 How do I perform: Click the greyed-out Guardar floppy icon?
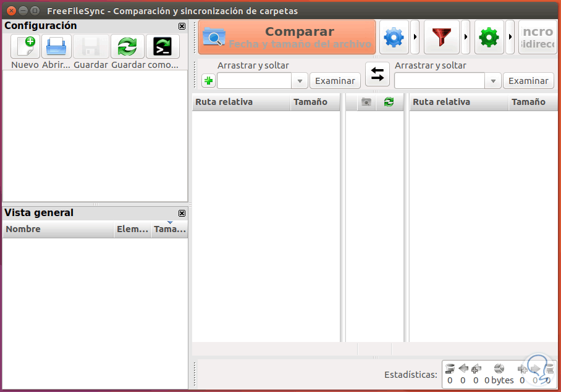click(x=91, y=46)
